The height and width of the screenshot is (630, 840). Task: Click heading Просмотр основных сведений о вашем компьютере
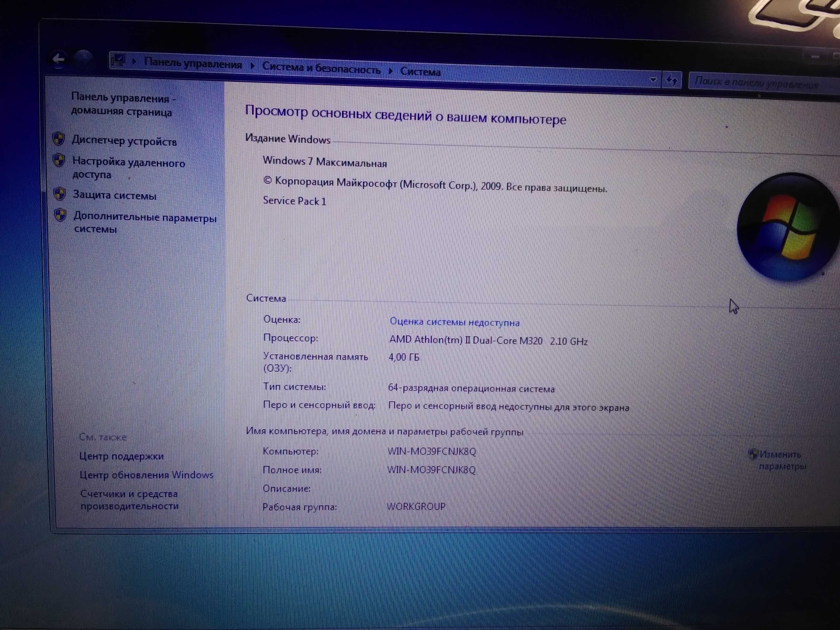tap(406, 115)
